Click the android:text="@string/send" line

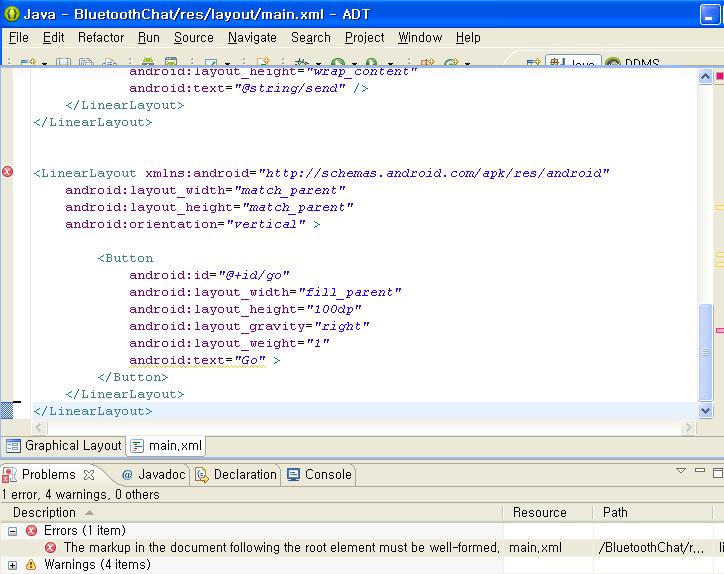pos(249,88)
